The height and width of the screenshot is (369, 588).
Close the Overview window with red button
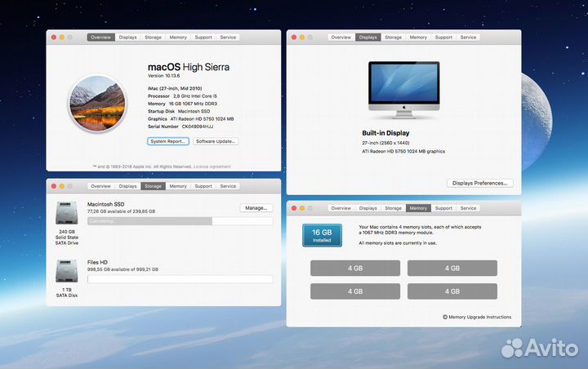coord(54,37)
